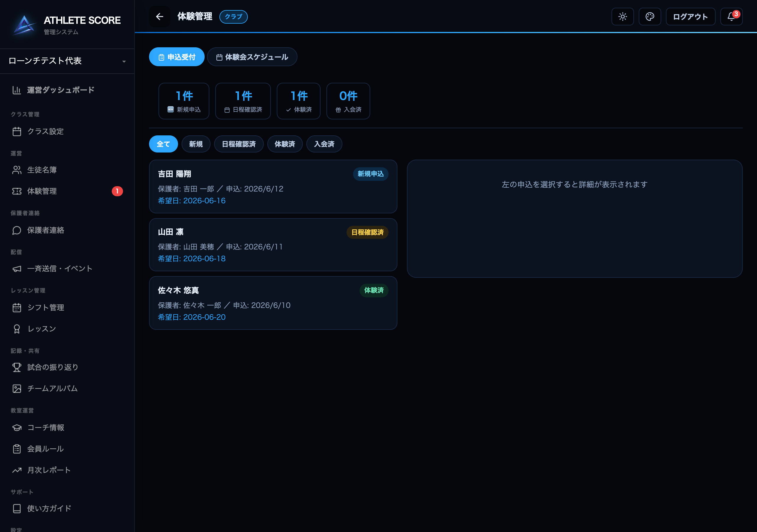Viewport: 757px width, 532px height.
Task: Click the gift icon on the 入会済 card
Action: coord(338,110)
